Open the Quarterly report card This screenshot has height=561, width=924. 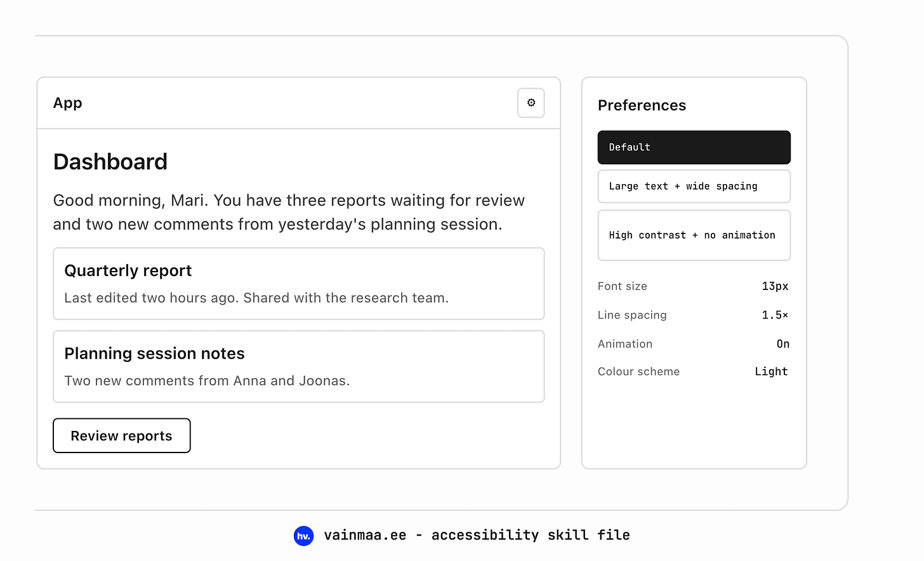[299, 284]
